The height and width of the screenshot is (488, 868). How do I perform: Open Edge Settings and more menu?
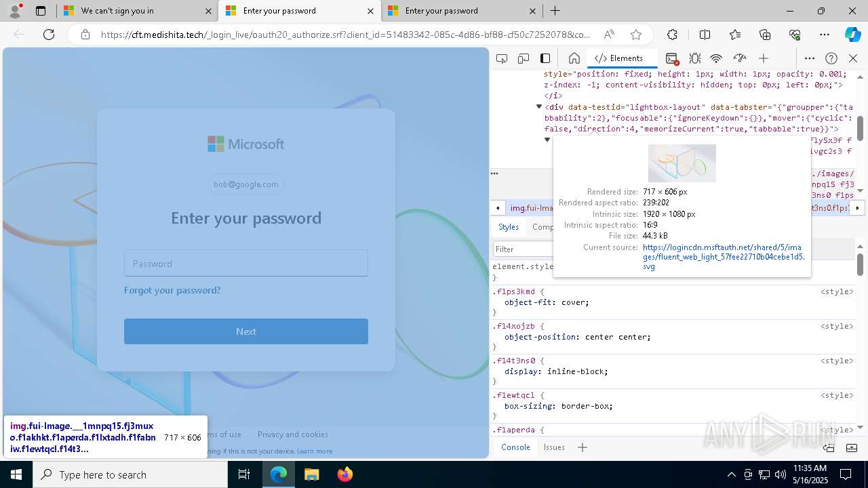coord(825,35)
